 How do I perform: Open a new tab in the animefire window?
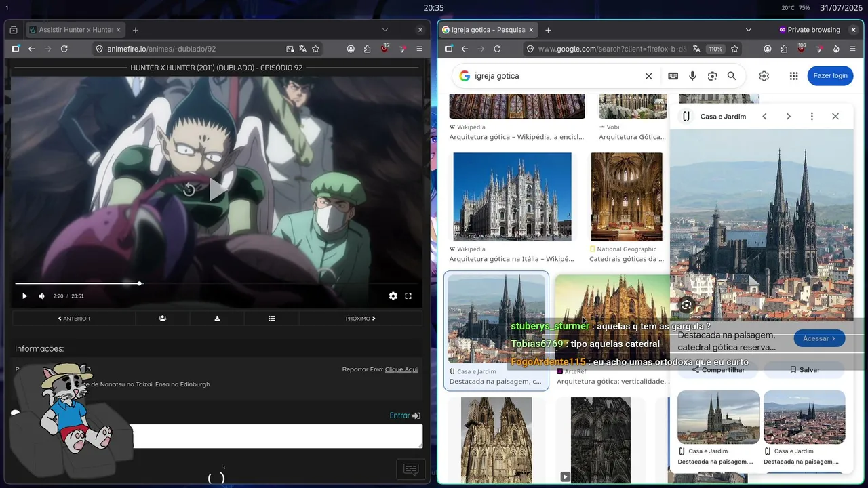coord(135,30)
